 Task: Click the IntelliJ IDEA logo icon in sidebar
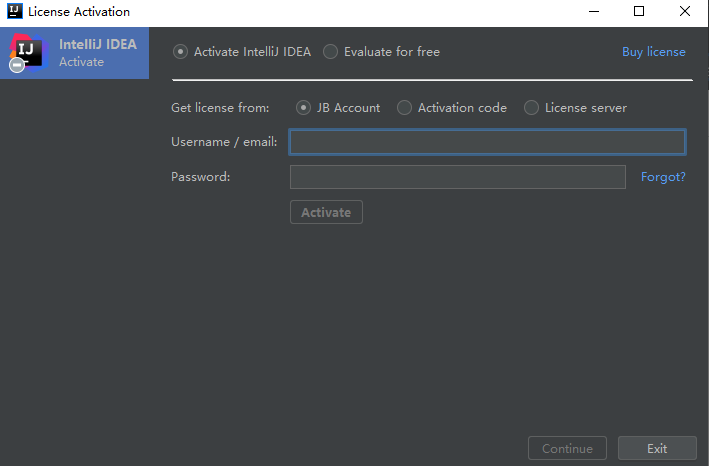[x=28, y=53]
